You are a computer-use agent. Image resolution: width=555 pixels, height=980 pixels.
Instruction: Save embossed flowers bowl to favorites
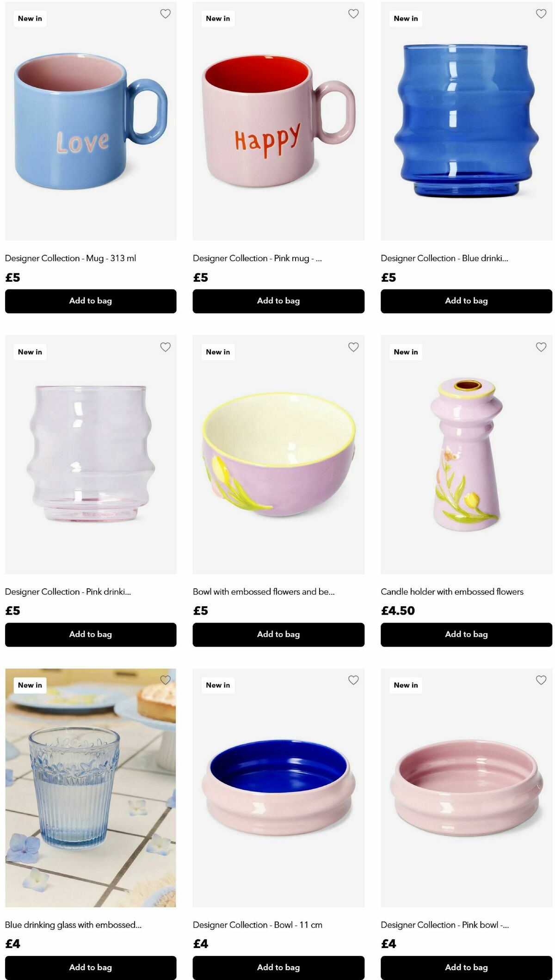pos(353,347)
